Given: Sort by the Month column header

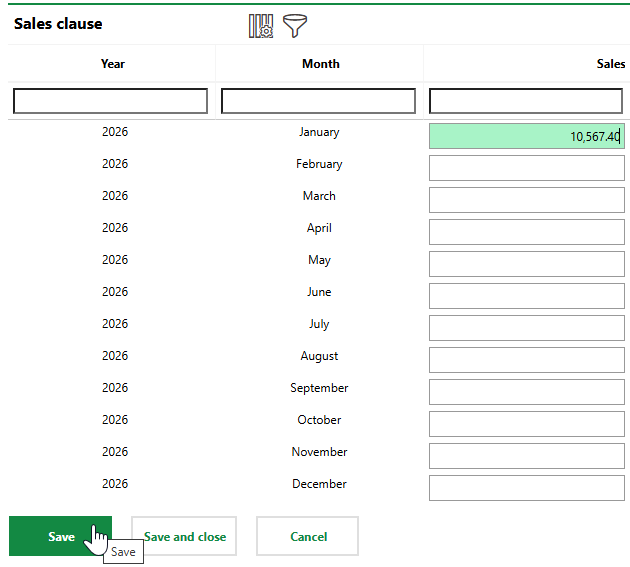Looking at the screenshot, I should (320, 64).
